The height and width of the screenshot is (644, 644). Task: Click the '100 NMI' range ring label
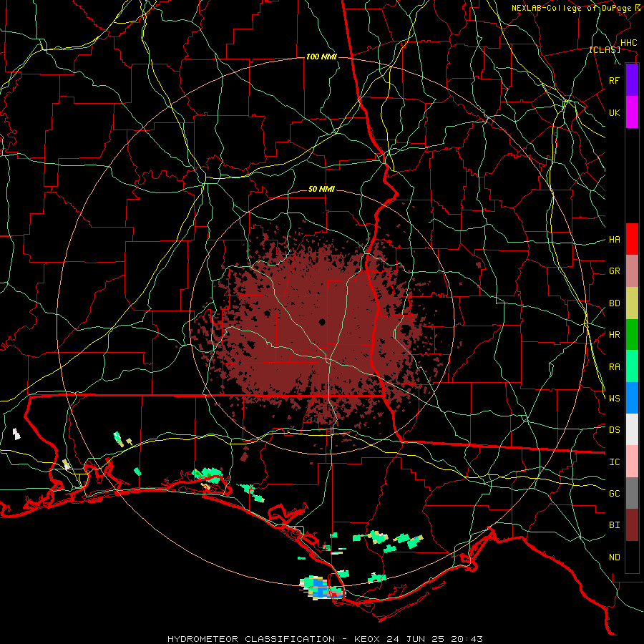[321, 57]
